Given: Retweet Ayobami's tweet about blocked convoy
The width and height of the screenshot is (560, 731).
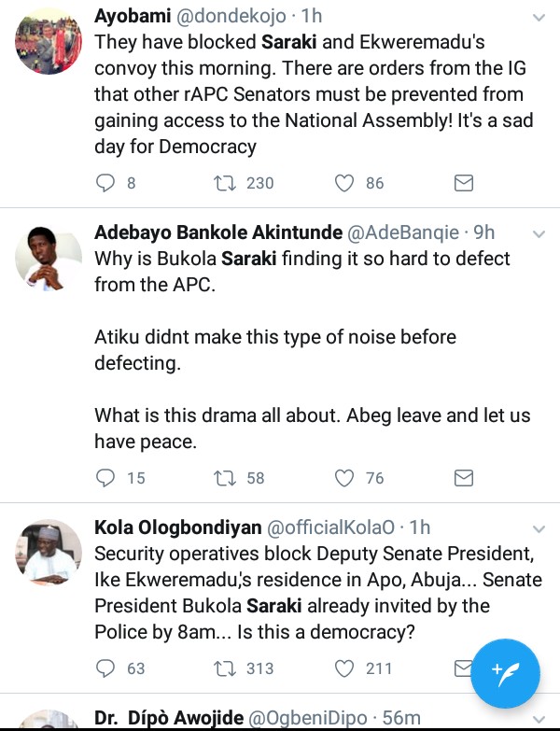Looking at the screenshot, I should coord(225,183).
